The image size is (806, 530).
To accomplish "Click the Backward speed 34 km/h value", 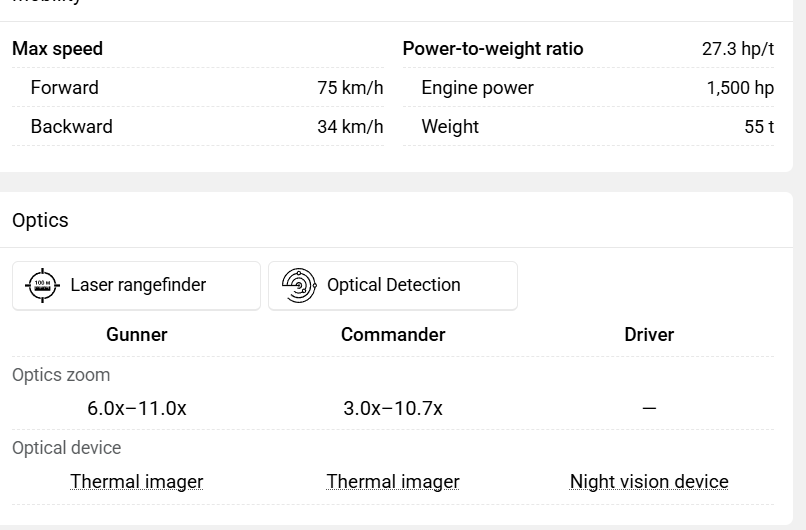I will [x=350, y=127].
